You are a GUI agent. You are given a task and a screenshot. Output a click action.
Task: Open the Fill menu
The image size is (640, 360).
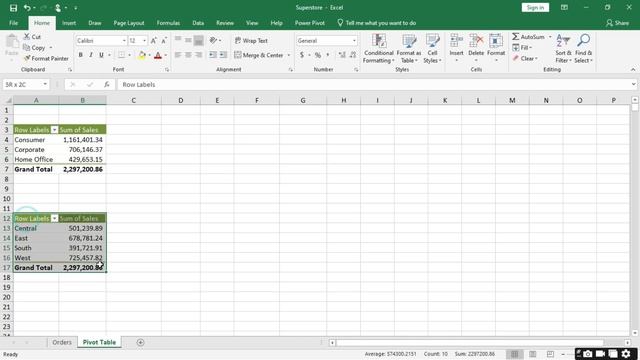pos(522,48)
